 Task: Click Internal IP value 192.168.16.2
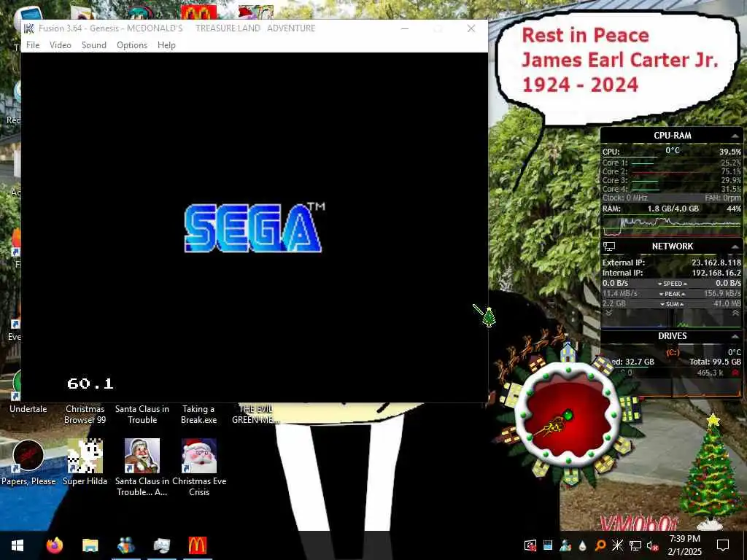click(716, 273)
